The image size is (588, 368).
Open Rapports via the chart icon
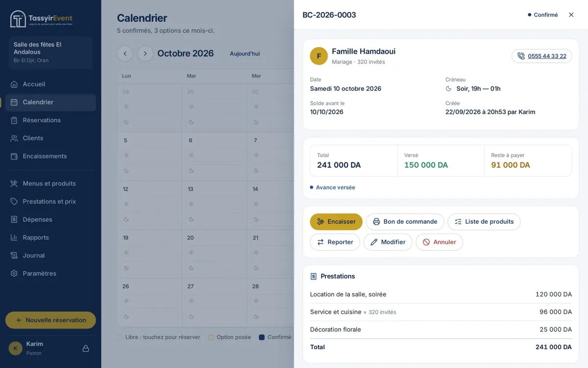pos(14,237)
